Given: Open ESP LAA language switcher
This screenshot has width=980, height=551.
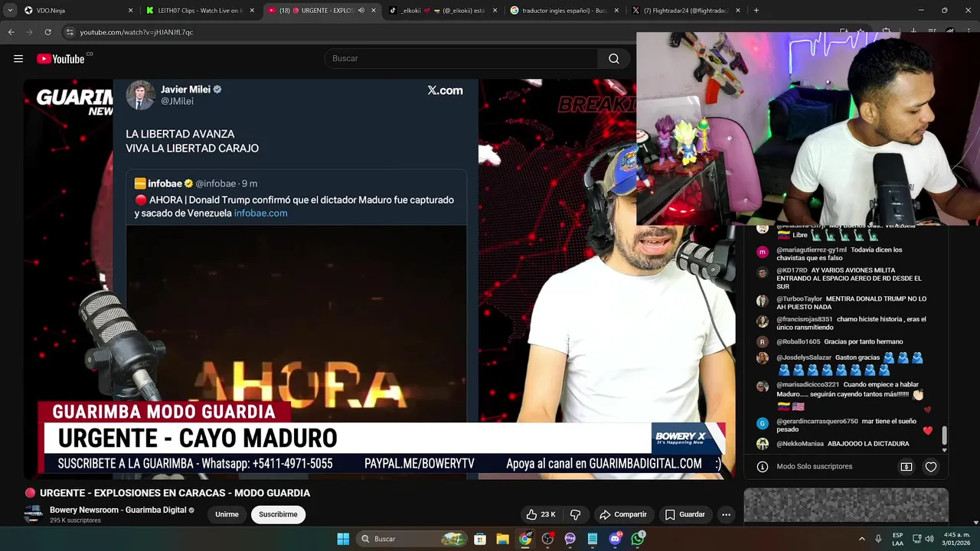Looking at the screenshot, I should 897,539.
